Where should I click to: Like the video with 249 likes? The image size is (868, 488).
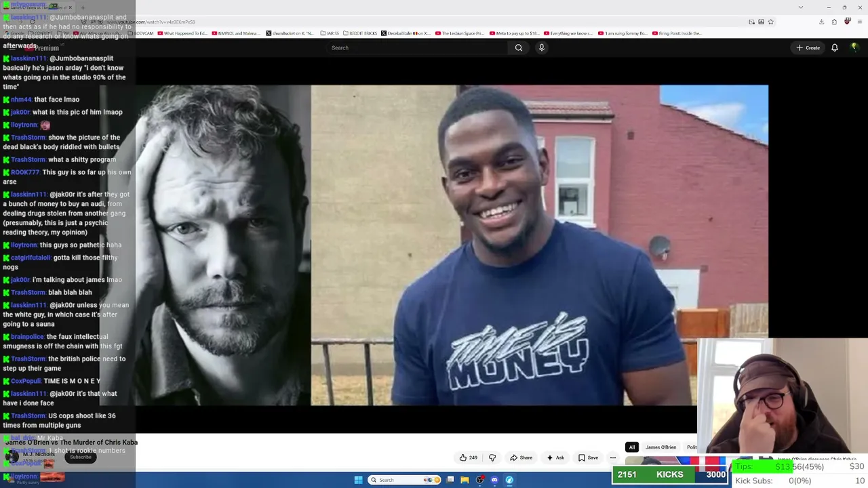(468, 457)
